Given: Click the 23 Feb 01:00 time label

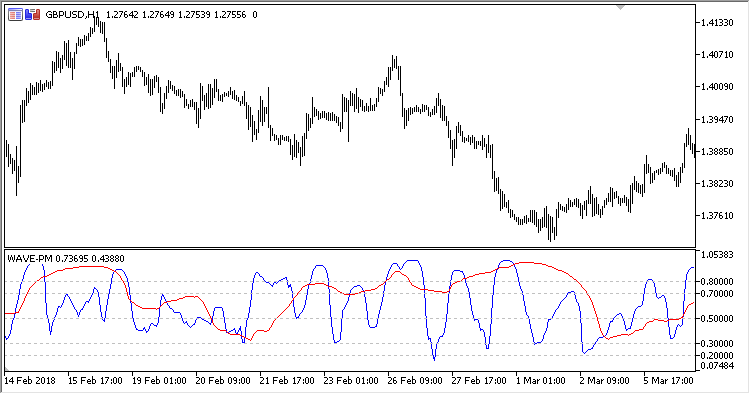Looking at the screenshot, I should pos(351,381).
